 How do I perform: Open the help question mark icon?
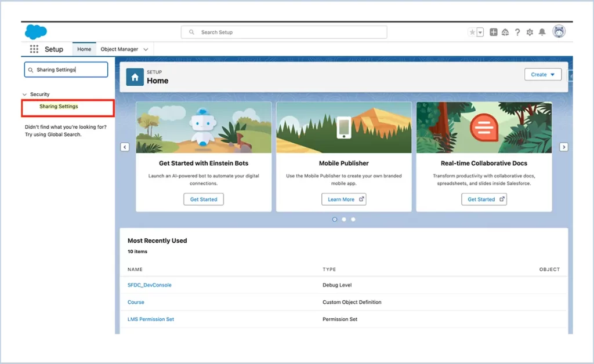point(517,32)
